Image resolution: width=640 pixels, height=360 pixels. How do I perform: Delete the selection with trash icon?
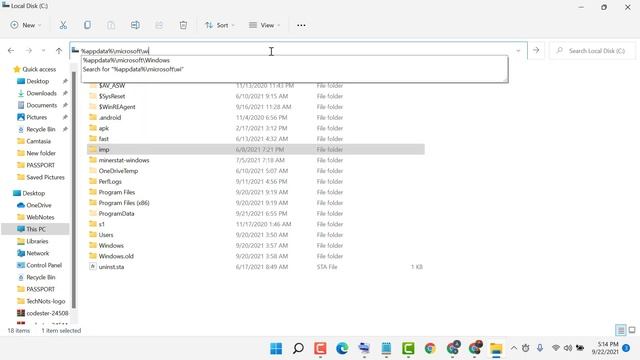183,25
